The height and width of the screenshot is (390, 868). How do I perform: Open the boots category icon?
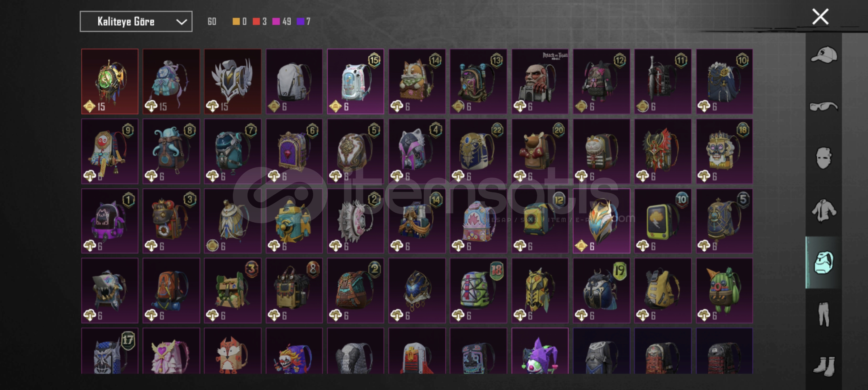(x=824, y=366)
